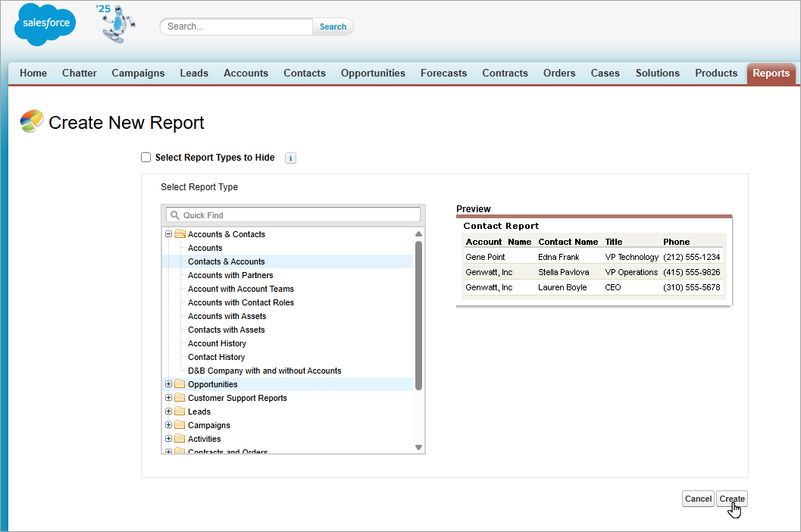Switch to the Campaigns tab
801x532 pixels.
pos(138,73)
